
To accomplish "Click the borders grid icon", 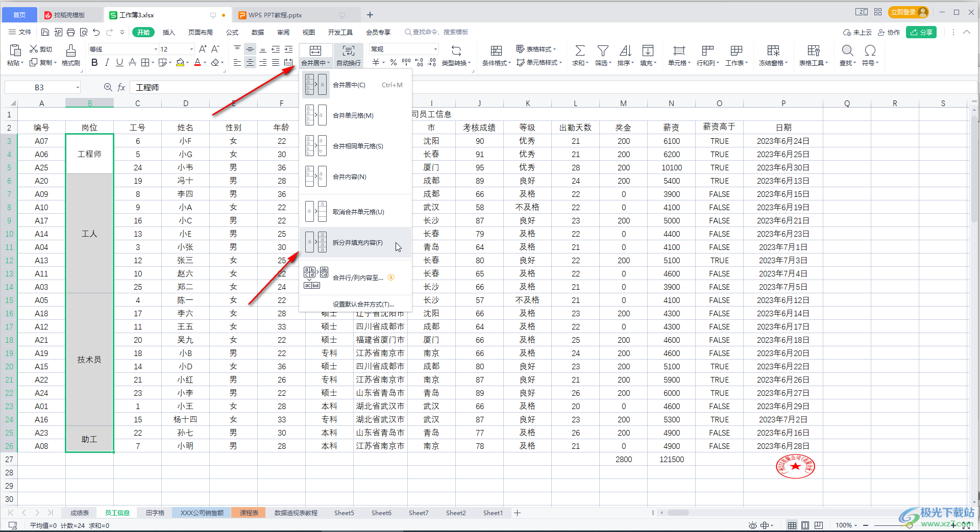I will tap(145, 62).
